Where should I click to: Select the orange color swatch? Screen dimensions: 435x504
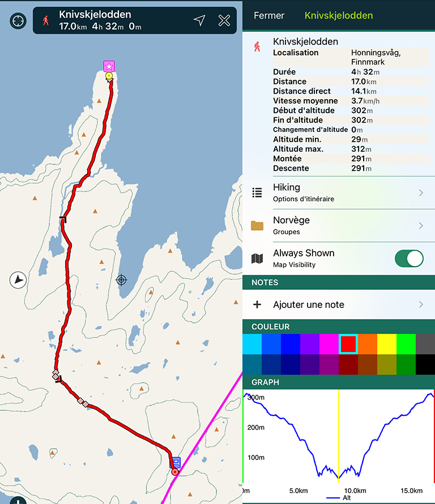coord(367,344)
